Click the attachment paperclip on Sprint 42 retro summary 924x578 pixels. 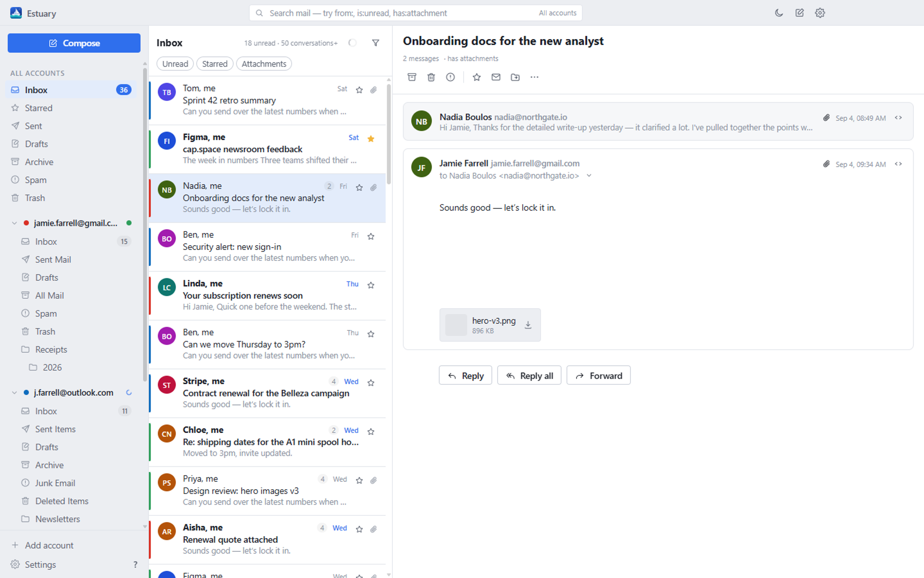pos(373,90)
